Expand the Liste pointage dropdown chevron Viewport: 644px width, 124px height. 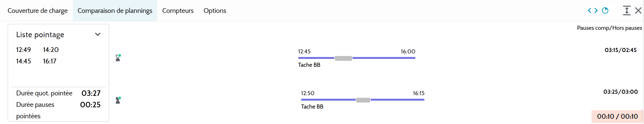(98, 35)
